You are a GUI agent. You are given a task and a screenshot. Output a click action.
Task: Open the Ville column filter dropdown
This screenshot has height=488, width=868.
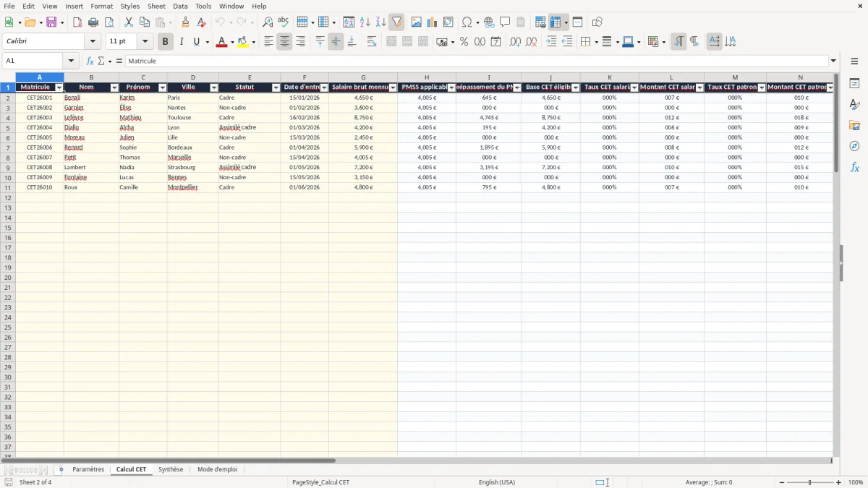[x=213, y=87]
